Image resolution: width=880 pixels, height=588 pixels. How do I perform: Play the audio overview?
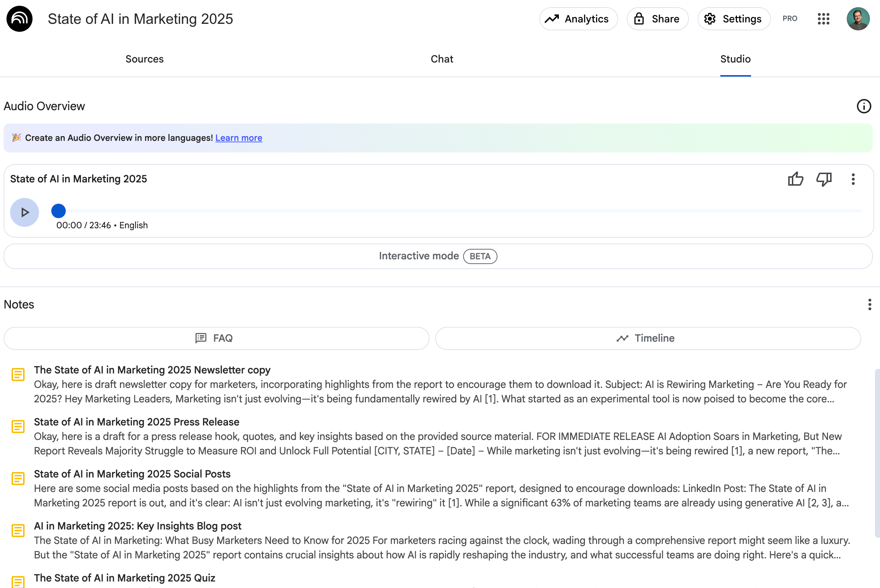24,212
